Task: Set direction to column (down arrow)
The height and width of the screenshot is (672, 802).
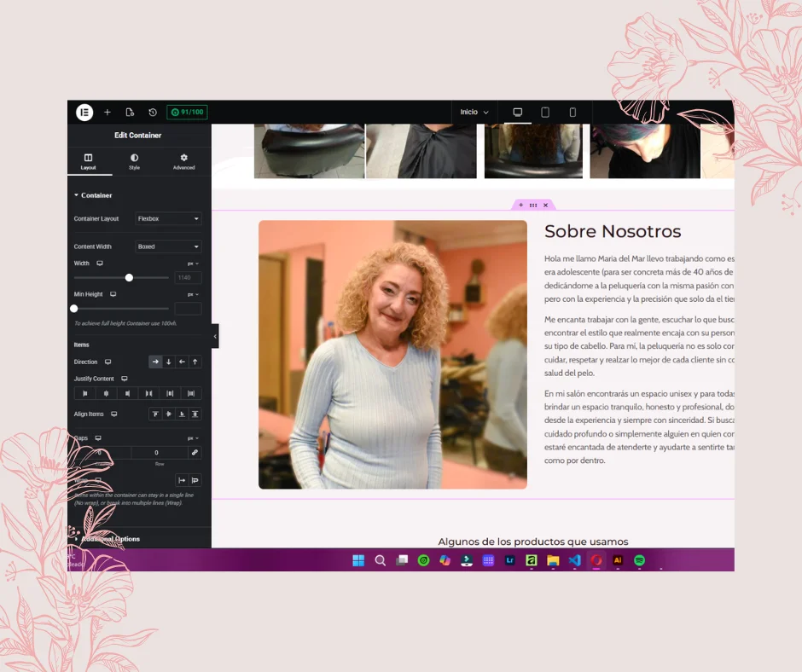Action: (x=169, y=362)
